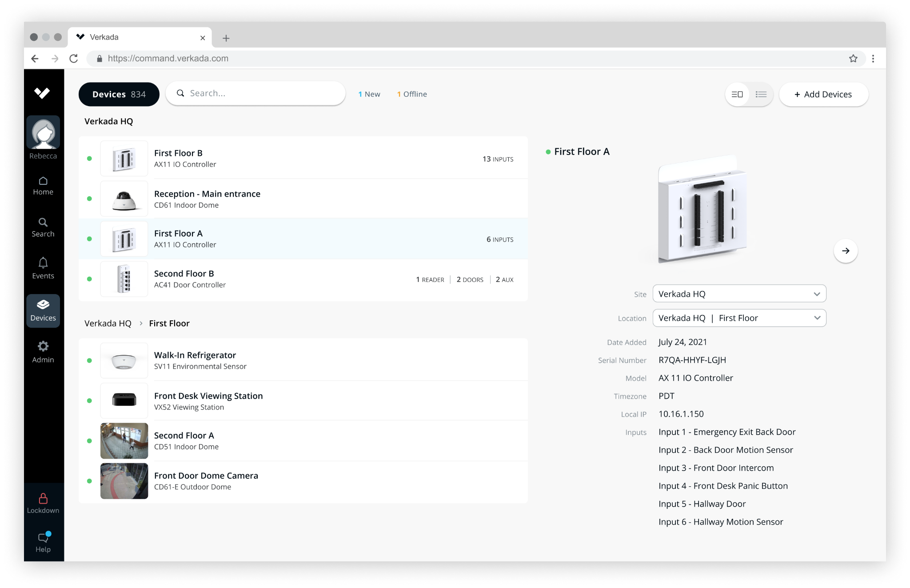Expand the Location dropdown

[x=739, y=318]
